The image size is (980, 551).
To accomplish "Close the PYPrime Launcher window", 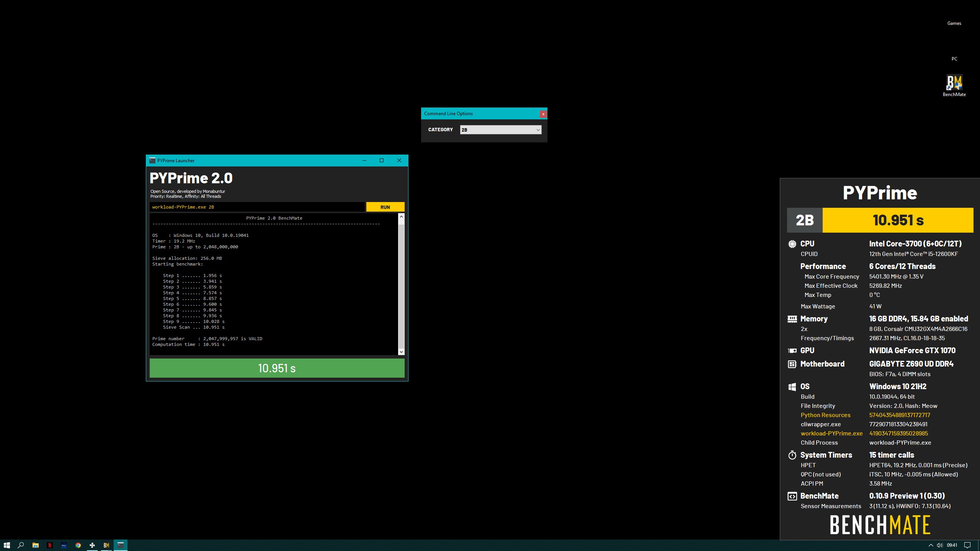I will 399,160.
